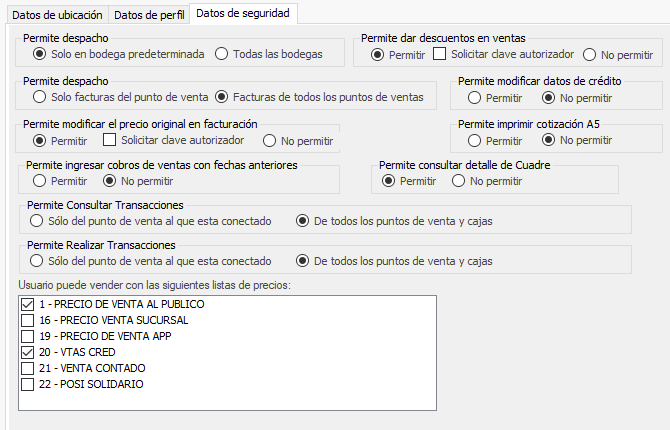670x430 pixels.
Task: Check Solicitar clave autorizador for precio original
Action: click(112, 140)
